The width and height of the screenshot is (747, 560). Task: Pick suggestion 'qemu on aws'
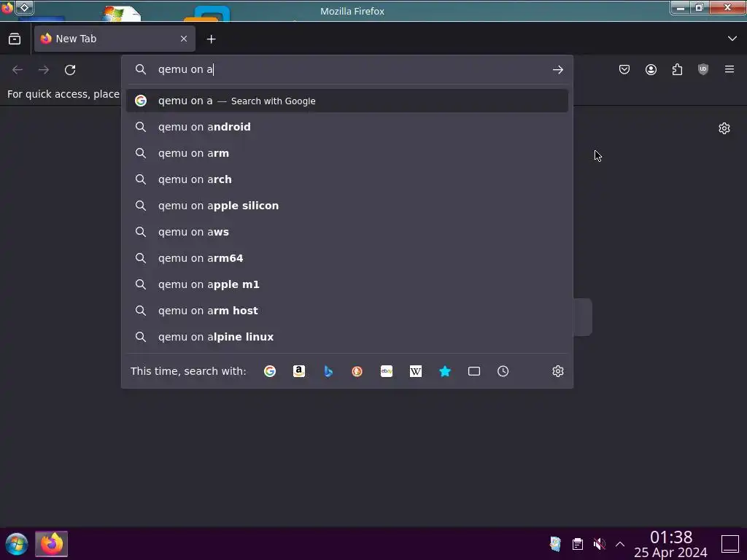tap(347, 232)
